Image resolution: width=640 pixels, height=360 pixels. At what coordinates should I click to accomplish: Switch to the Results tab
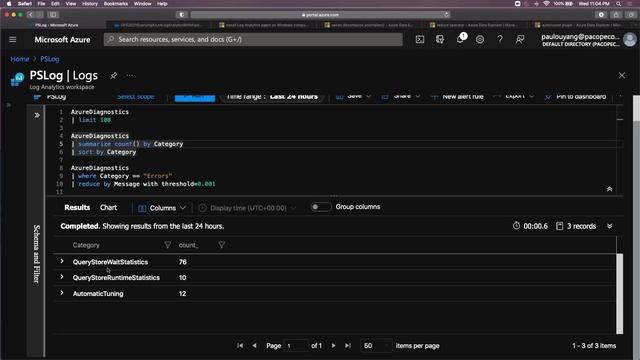(77, 207)
